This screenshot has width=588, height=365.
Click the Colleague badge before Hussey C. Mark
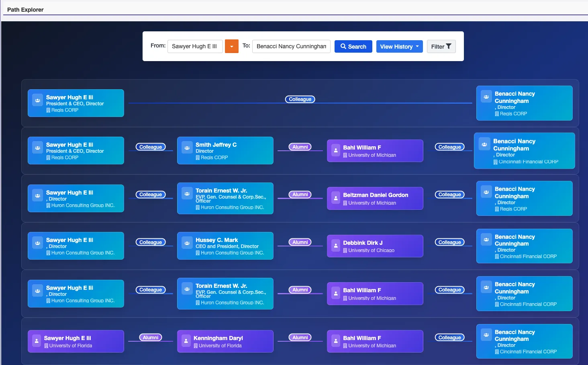pyautogui.click(x=151, y=242)
